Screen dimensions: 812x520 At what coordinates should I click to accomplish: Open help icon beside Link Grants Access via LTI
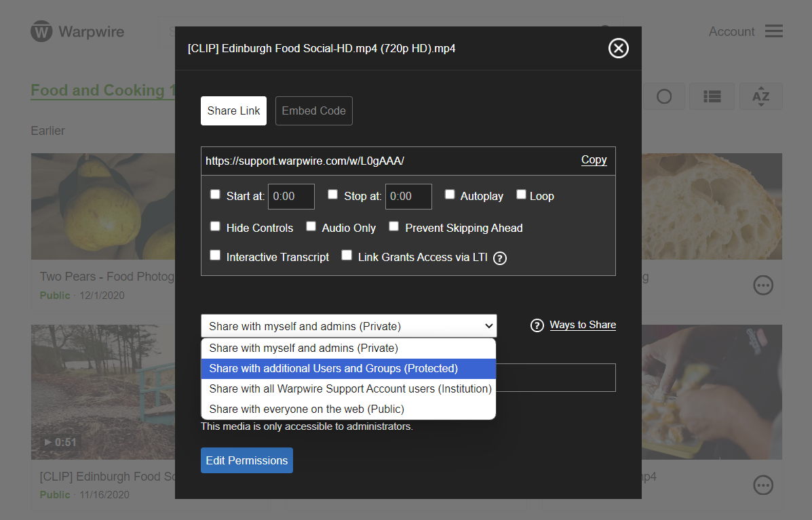click(x=500, y=258)
